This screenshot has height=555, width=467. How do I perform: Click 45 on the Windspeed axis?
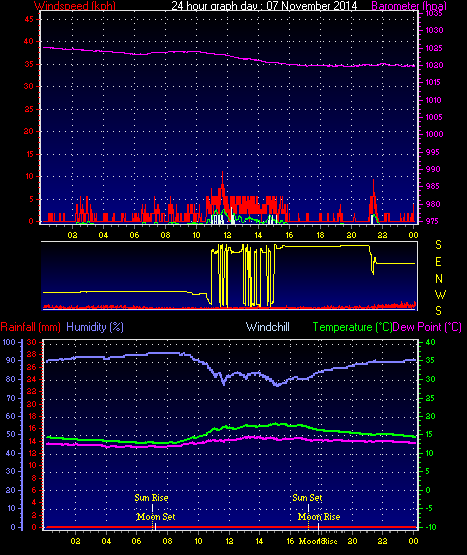pyautogui.click(x=29, y=19)
